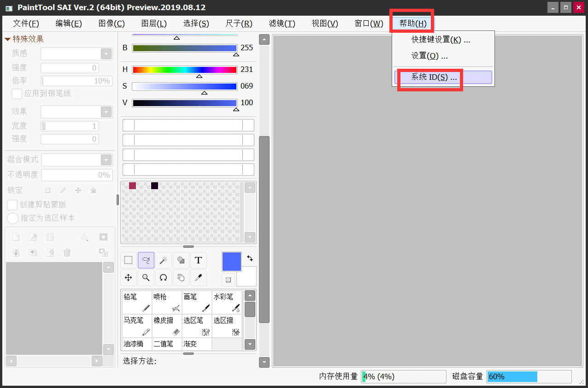Click the blue foreground color swatch
This screenshot has width=588, height=388.
point(232,262)
